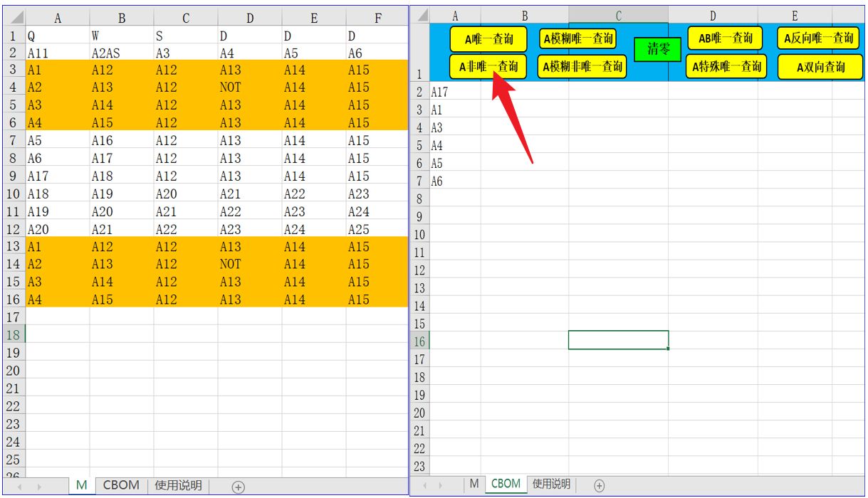Screen dimensions: 868x498
Task: Open 使用说明 sheet tab in right window
Action: [x=552, y=484]
